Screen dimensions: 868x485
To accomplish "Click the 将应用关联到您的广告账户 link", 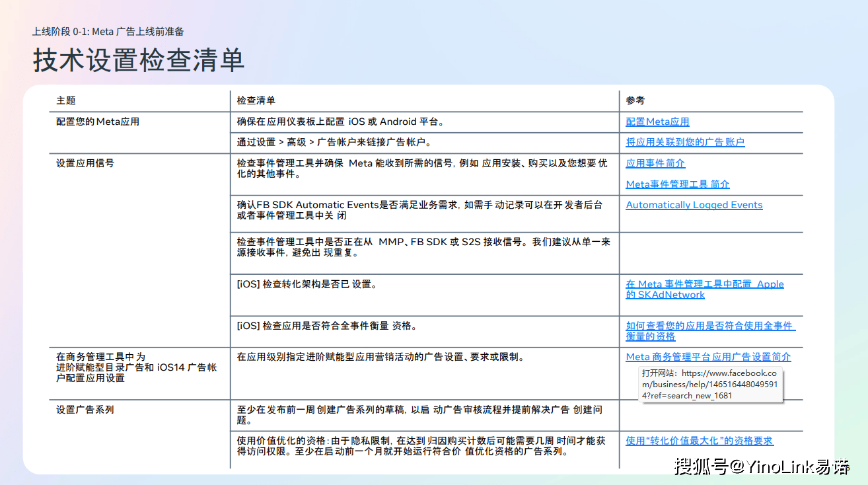I will pyautogui.click(x=685, y=142).
